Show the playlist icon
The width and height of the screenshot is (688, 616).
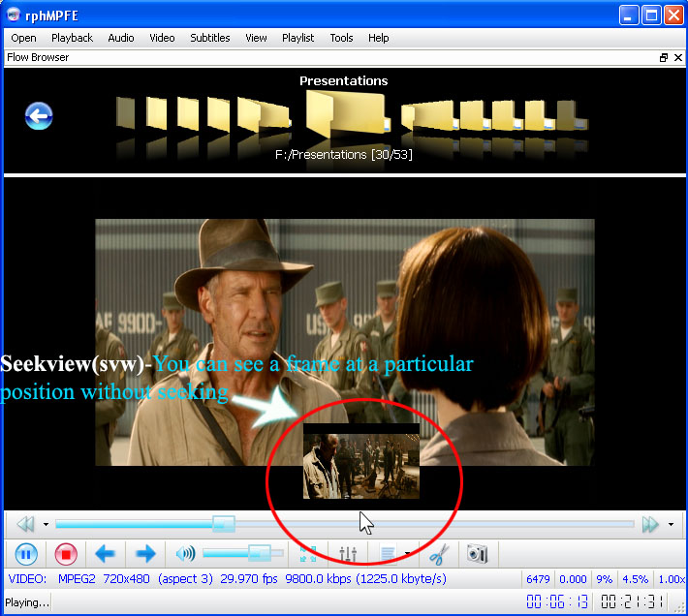[x=388, y=554]
